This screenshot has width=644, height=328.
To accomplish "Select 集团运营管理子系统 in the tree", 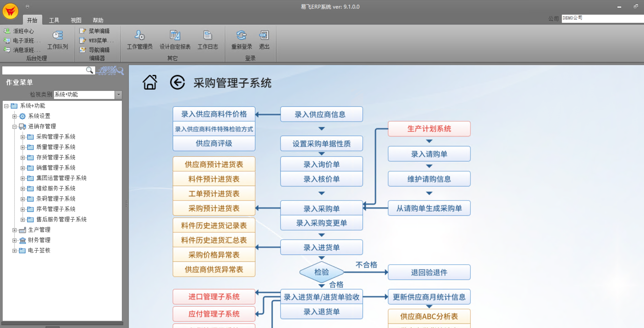I will (x=61, y=178).
